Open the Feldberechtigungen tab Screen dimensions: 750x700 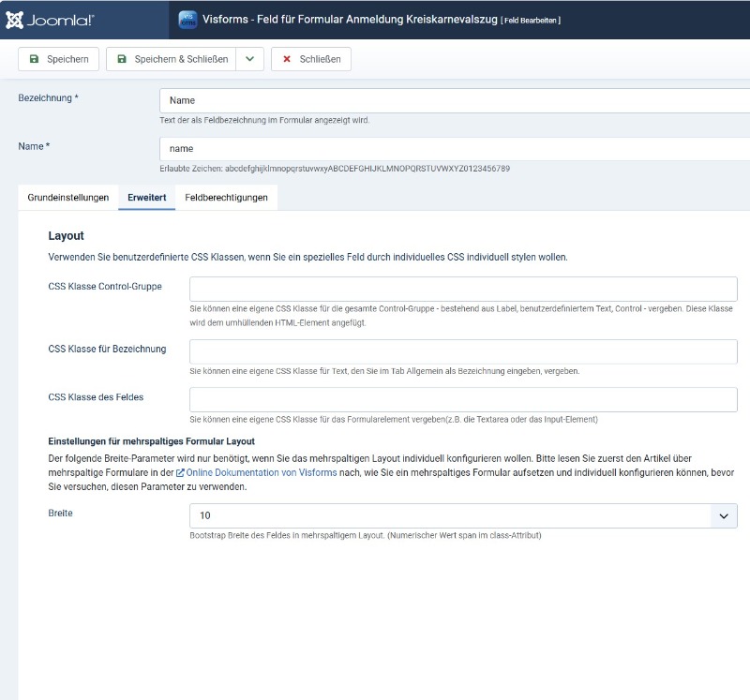[x=226, y=198]
